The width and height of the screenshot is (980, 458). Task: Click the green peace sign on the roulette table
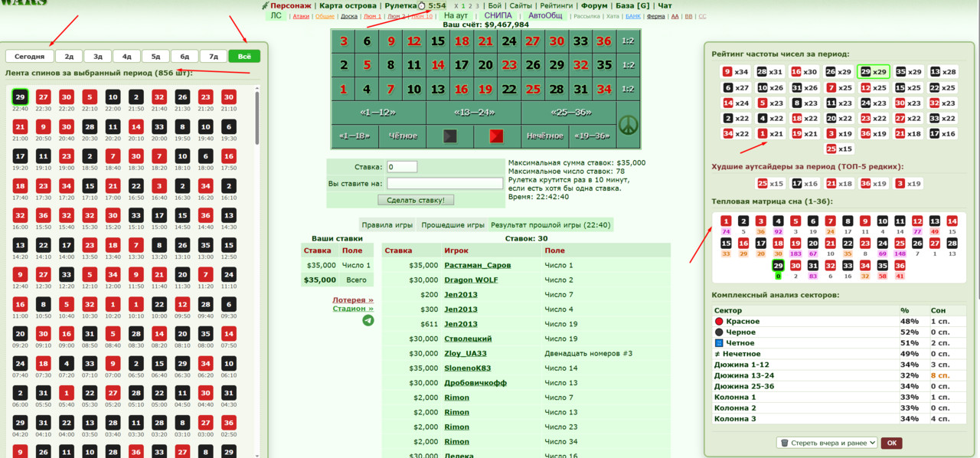(x=629, y=124)
